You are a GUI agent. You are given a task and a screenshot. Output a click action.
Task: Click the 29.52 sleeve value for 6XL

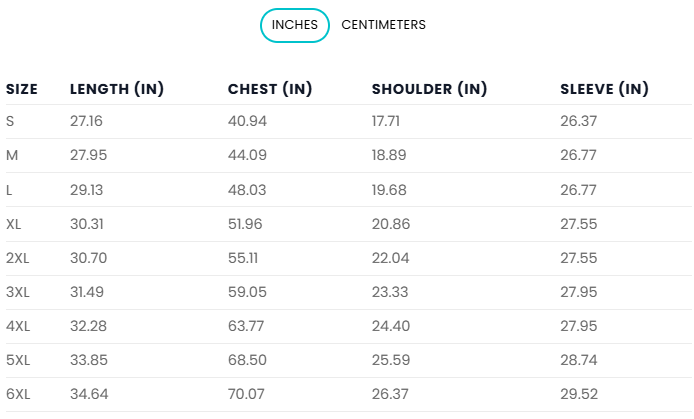click(579, 394)
